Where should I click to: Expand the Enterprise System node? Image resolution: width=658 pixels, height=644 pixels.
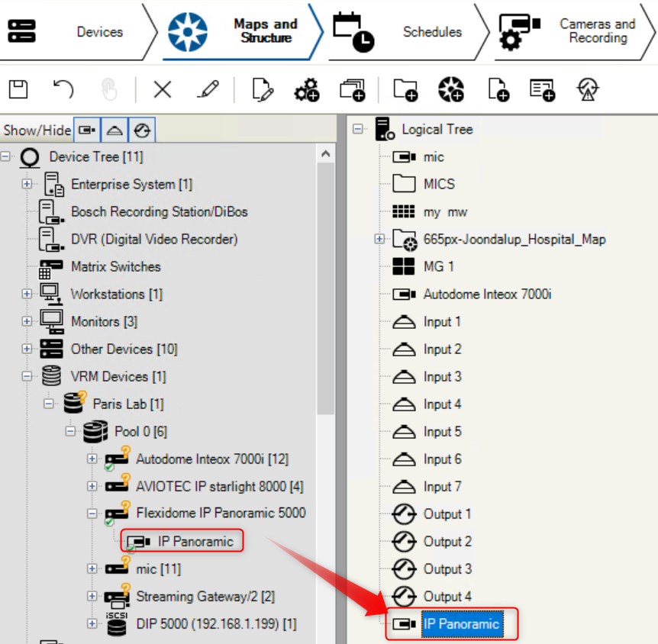coord(27,185)
